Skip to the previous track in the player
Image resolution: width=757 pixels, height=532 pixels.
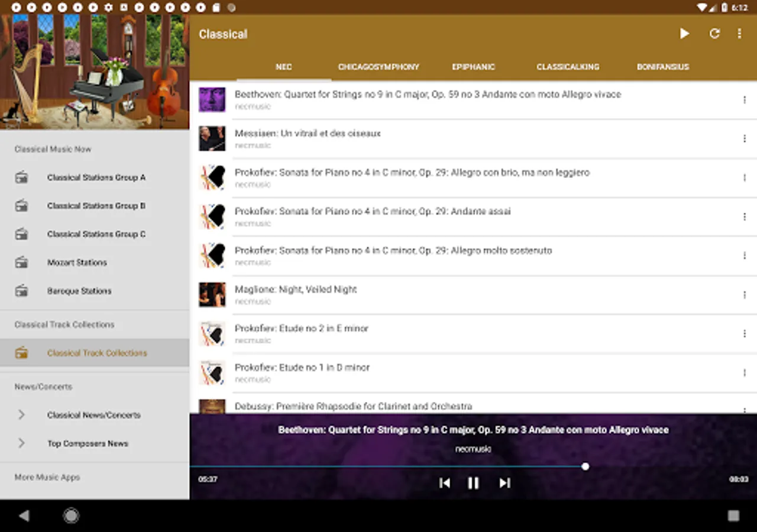tap(445, 483)
